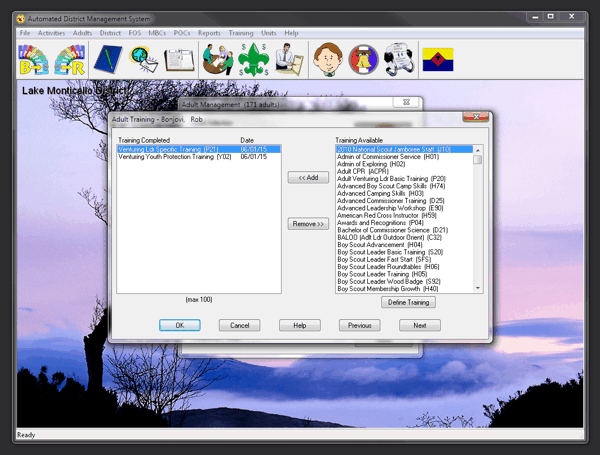Go to the Previous adult
600x455 pixels.
point(360,325)
